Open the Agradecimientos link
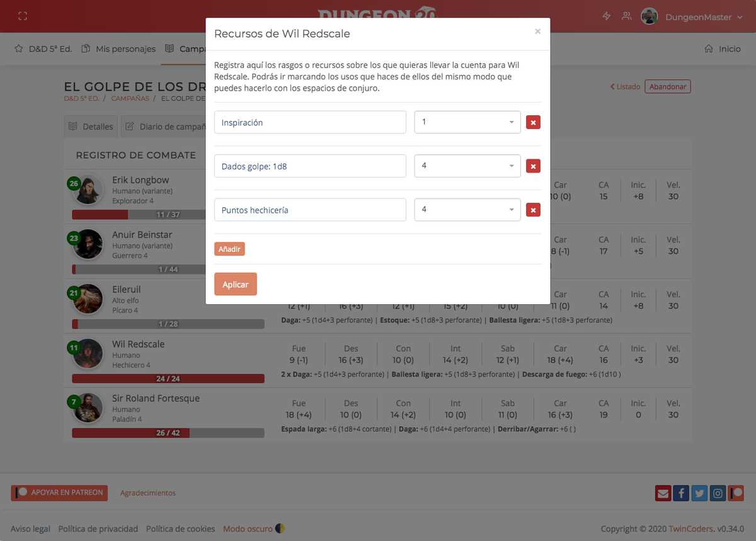The image size is (756, 541). (148, 493)
